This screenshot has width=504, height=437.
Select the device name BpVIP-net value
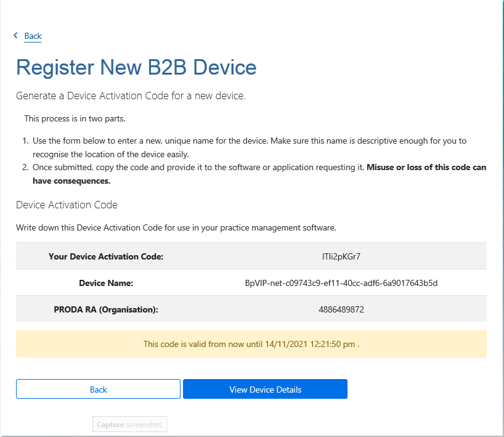pyautogui.click(x=341, y=283)
